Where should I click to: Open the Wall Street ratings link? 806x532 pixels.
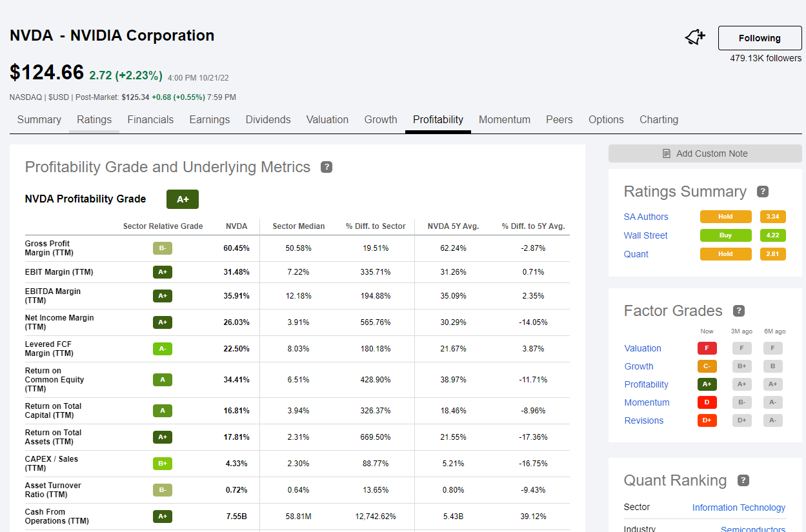[646, 235]
